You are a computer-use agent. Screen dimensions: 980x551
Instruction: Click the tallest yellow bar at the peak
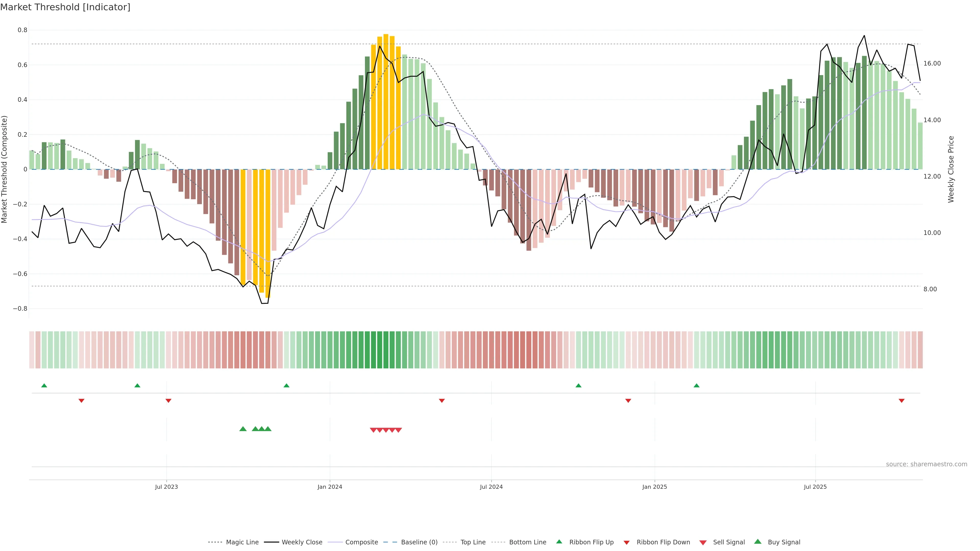(x=386, y=102)
